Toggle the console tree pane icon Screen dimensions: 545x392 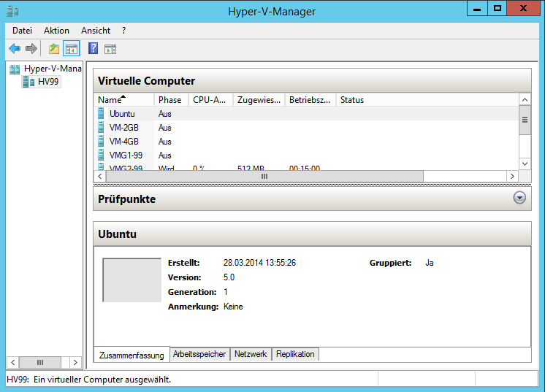72,49
